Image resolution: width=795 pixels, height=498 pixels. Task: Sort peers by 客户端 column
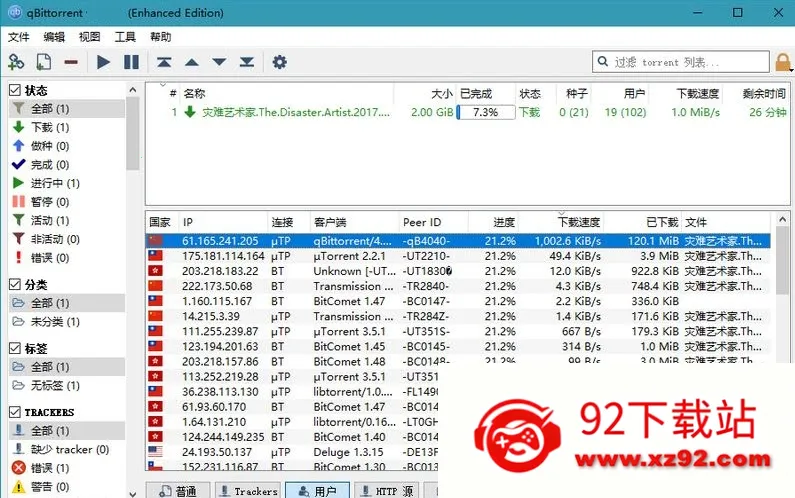354,222
